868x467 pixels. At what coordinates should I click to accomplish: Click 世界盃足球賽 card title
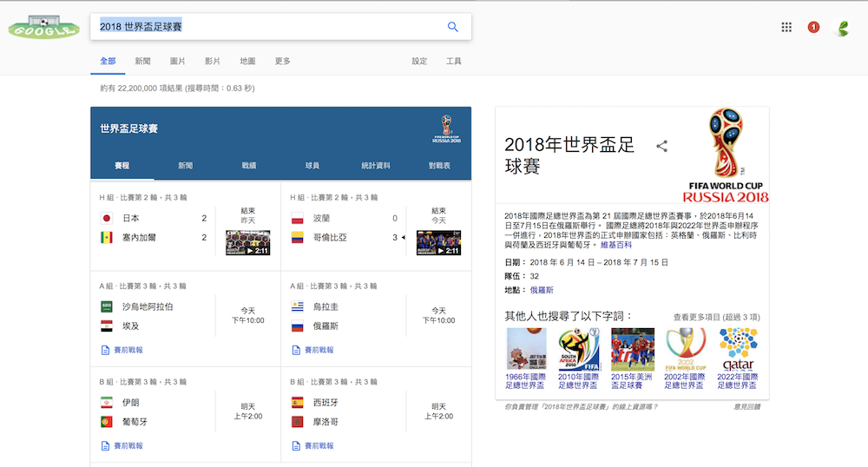pyautogui.click(x=129, y=128)
